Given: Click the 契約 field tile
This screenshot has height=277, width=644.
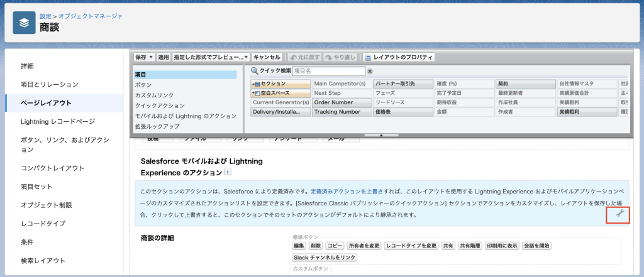Looking at the screenshot, I should click(x=525, y=84).
